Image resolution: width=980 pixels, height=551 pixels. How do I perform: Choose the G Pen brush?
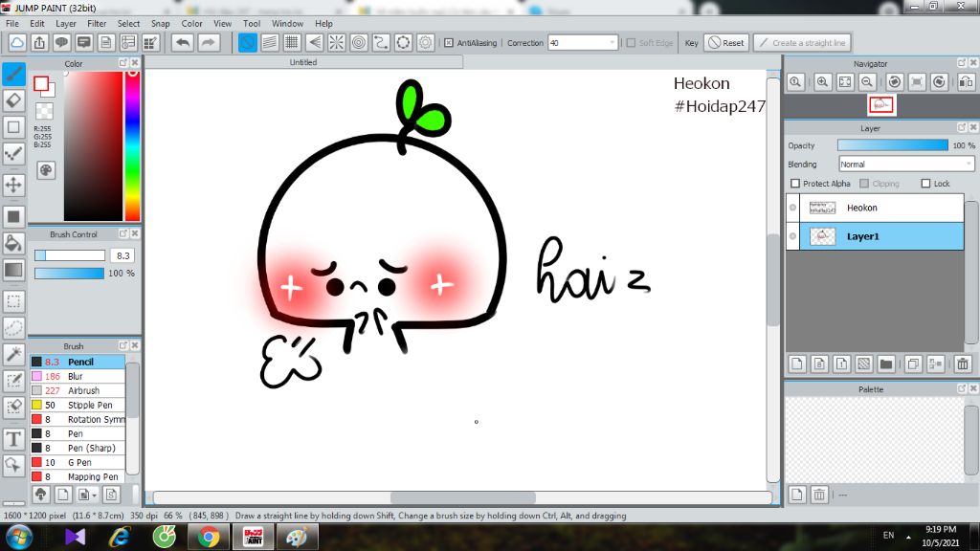coord(78,462)
